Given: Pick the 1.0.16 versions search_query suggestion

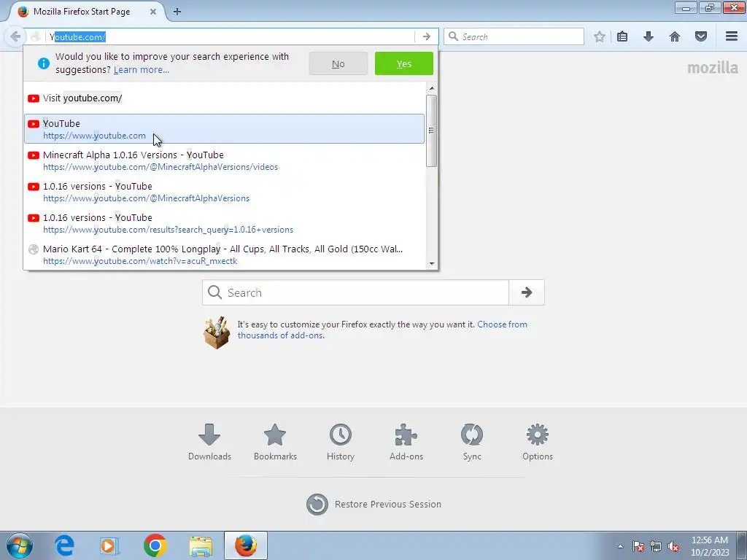Looking at the screenshot, I should [x=224, y=223].
